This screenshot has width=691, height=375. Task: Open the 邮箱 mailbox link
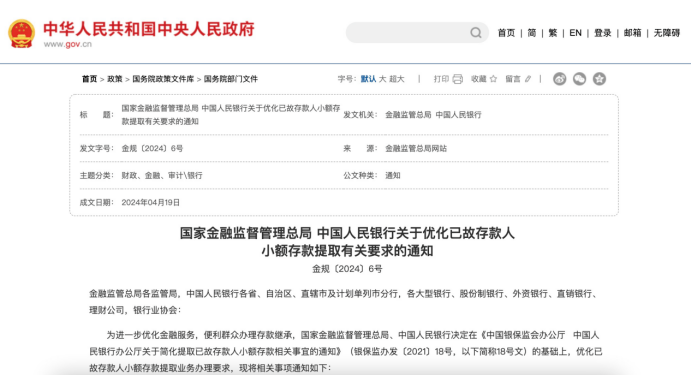[632, 33]
